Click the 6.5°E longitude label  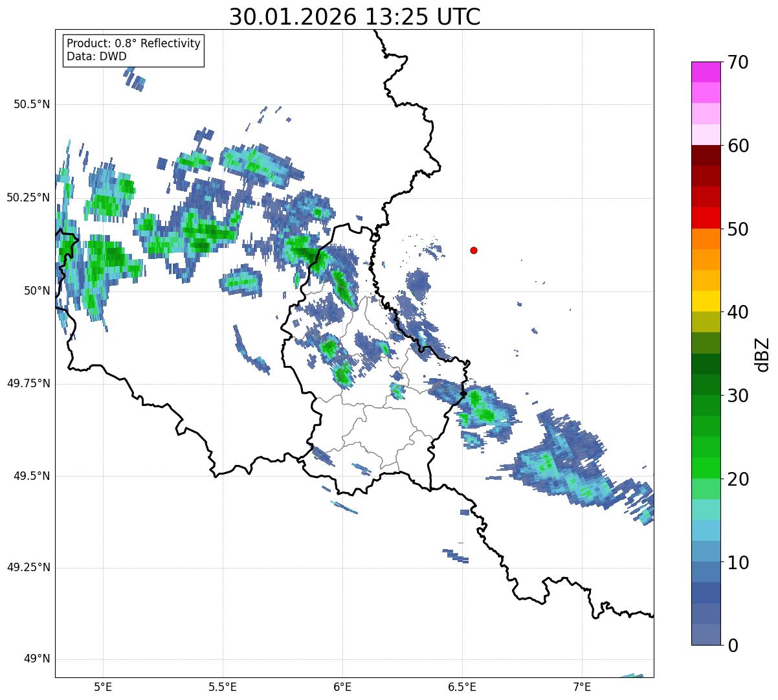point(463,686)
